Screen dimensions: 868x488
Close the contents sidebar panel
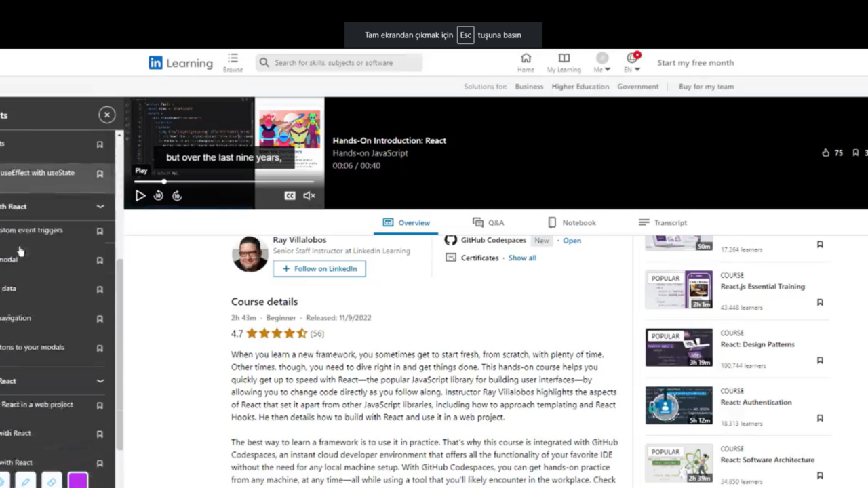(106, 115)
